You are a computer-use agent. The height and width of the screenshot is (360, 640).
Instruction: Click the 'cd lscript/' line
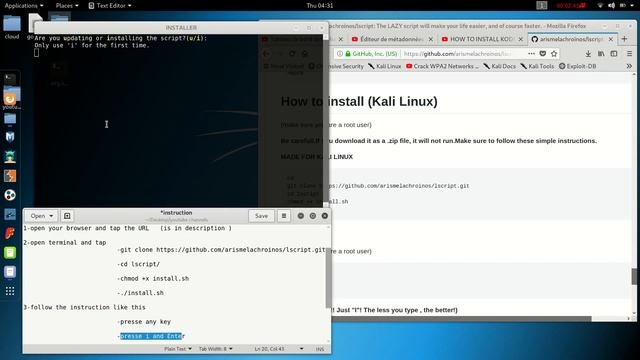[x=138, y=264]
